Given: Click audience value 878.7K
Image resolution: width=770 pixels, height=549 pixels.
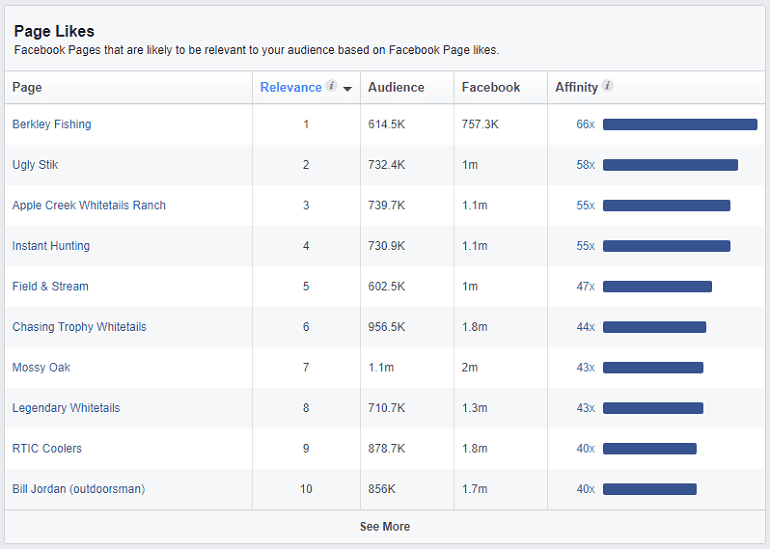Looking at the screenshot, I should (386, 448).
